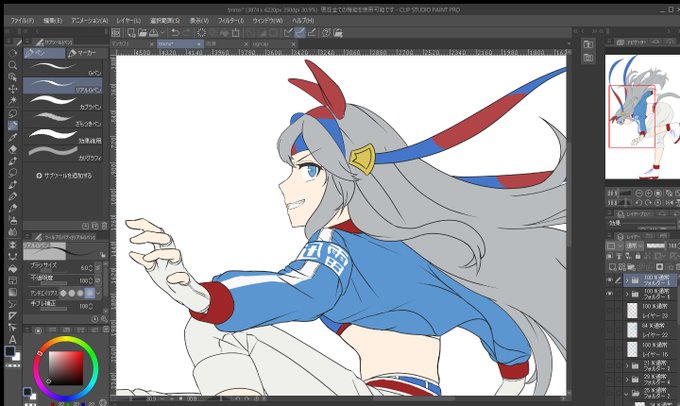
Task: Click the Navigator flip horizontal icon
Action: (x=669, y=203)
